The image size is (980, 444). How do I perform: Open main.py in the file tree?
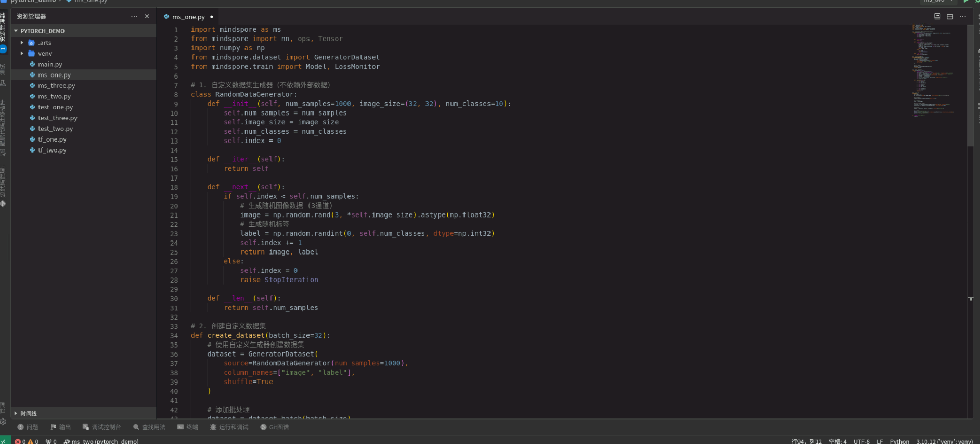(50, 65)
